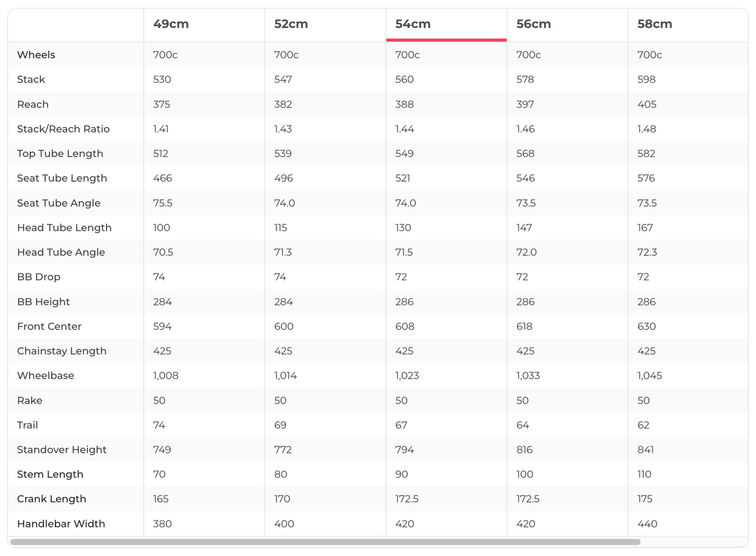Switch to the 56cm size column

coord(534,24)
